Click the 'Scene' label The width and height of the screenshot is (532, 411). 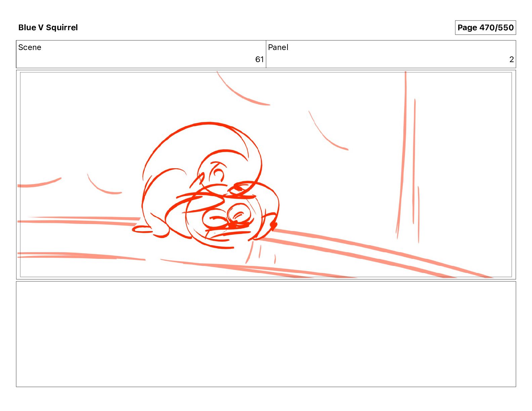tap(30, 47)
